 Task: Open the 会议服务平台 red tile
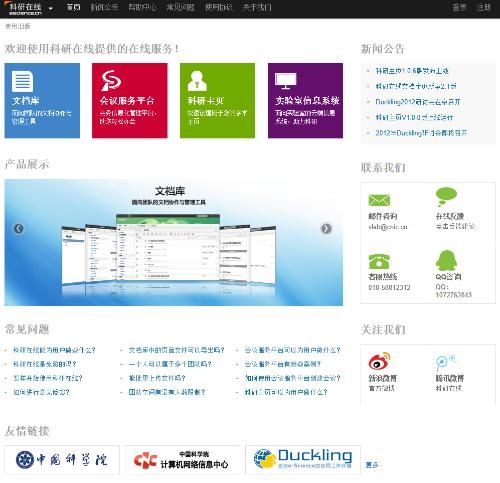[130, 100]
